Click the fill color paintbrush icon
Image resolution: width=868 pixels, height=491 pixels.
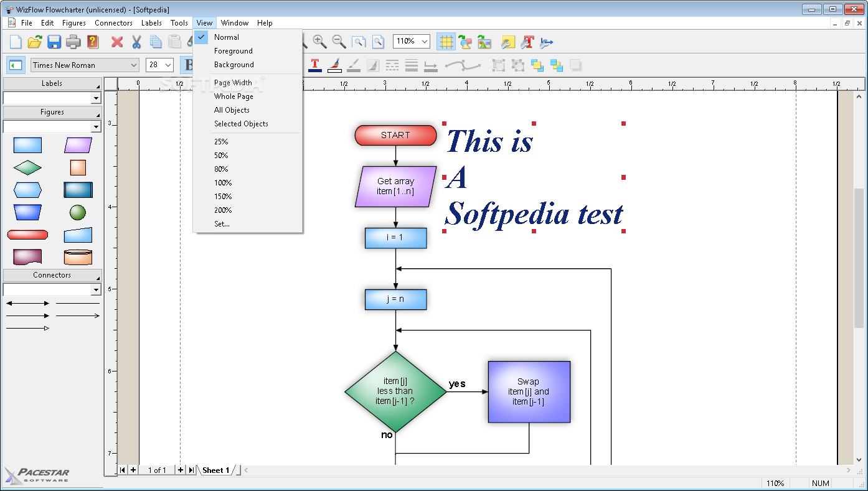click(334, 65)
